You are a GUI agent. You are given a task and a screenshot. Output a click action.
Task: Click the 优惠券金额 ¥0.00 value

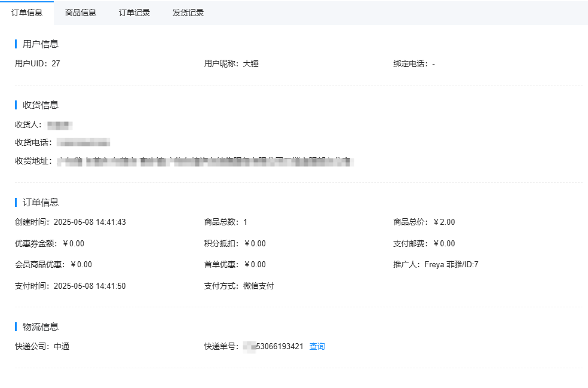coord(73,243)
